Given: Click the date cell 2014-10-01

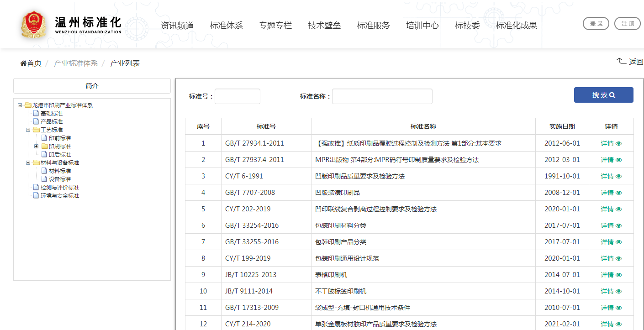Looking at the screenshot, I should pyautogui.click(x=562, y=291).
